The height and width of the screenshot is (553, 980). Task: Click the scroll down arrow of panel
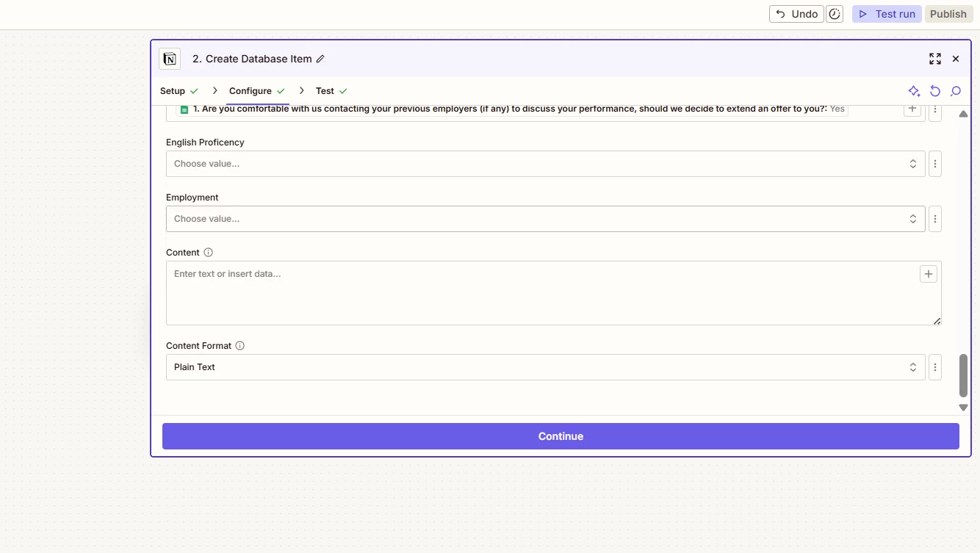963,407
